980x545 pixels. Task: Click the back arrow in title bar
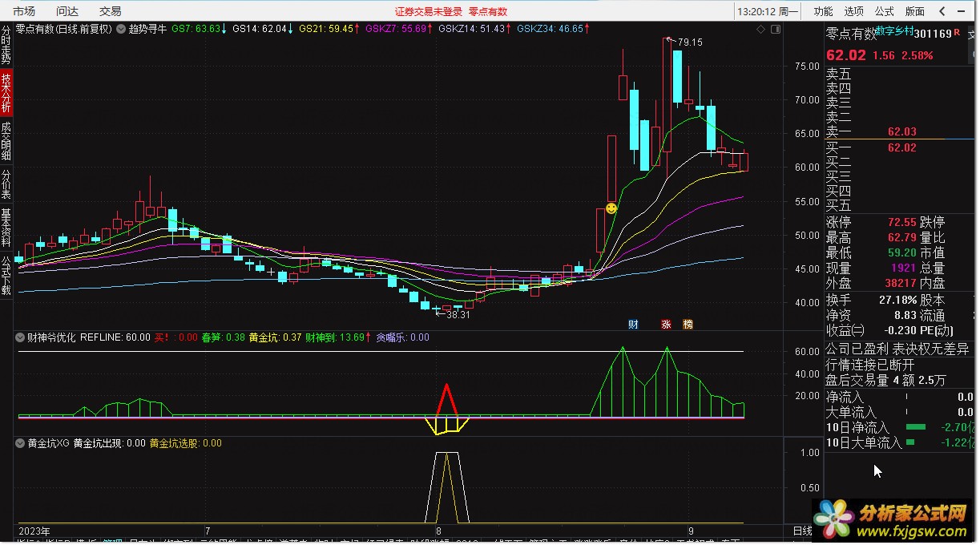pyautogui.click(x=942, y=11)
